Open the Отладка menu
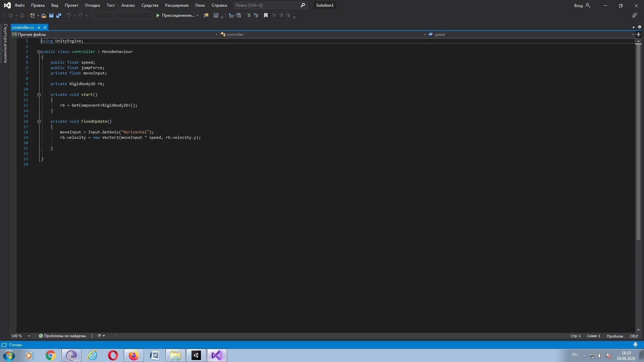 [92, 5]
